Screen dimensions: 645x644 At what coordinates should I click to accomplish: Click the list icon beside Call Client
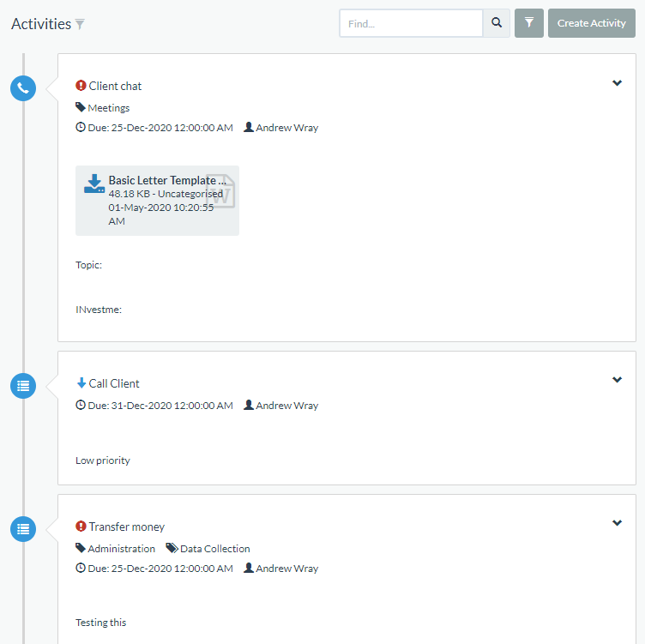(x=23, y=385)
